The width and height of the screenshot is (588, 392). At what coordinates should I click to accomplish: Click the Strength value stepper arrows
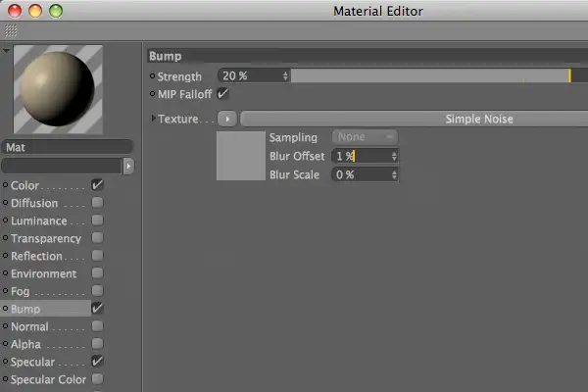click(x=285, y=76)
